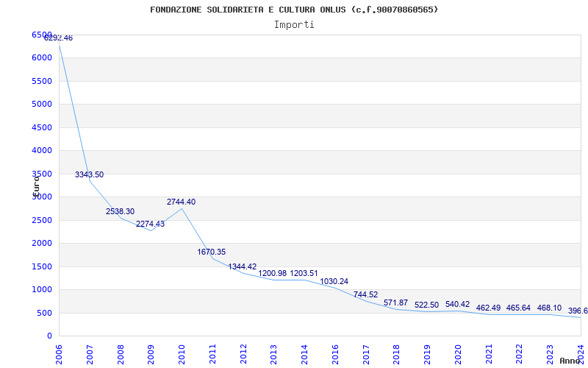Select the 2010 year axis label

(182, 355)
